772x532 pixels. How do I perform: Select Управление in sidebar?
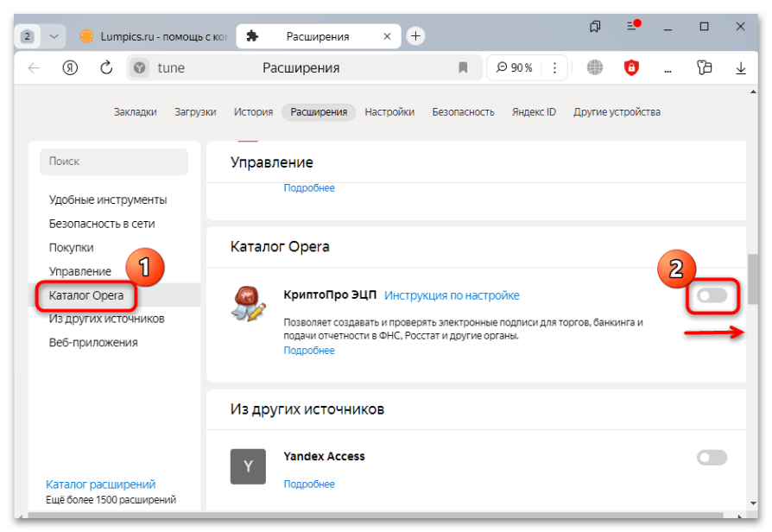tap(79, 271)
